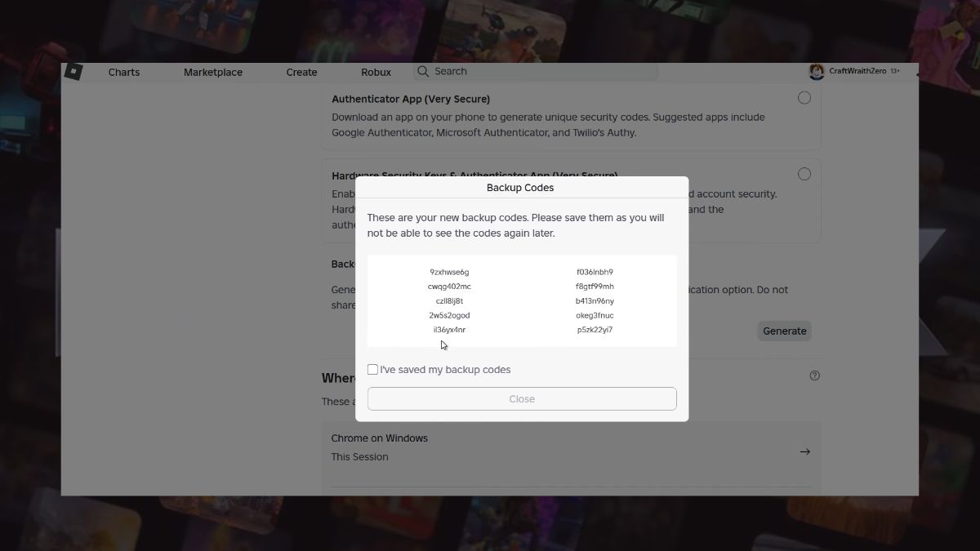Select backup code f8gtf99mh
Viewport: 980px width, 551px height.
595,287
